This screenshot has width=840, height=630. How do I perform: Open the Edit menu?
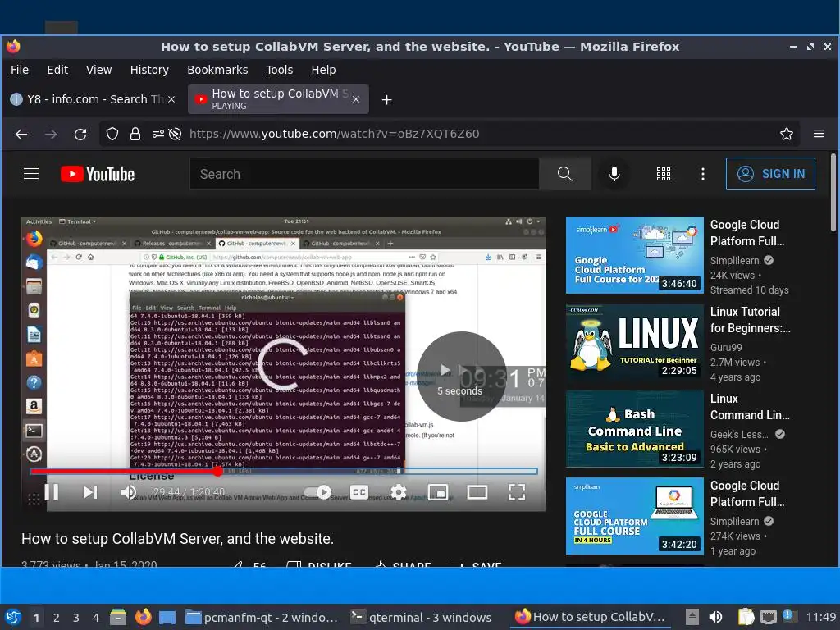[57, 70]
